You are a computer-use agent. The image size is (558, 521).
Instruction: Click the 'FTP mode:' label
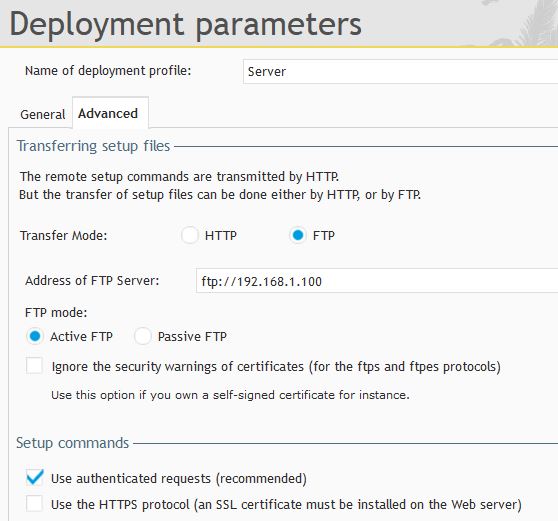56,313
